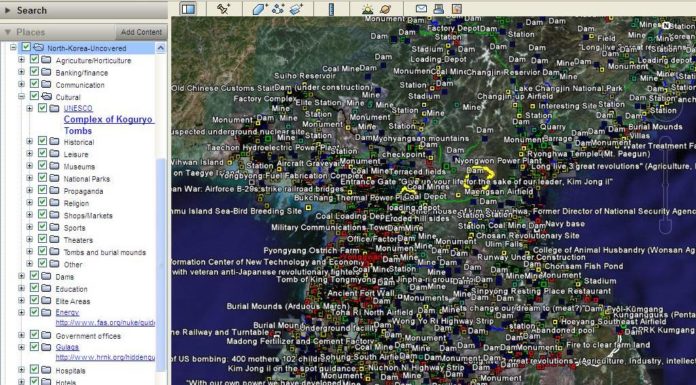
Task: Click the Religion folder icon
Action: 55,202
